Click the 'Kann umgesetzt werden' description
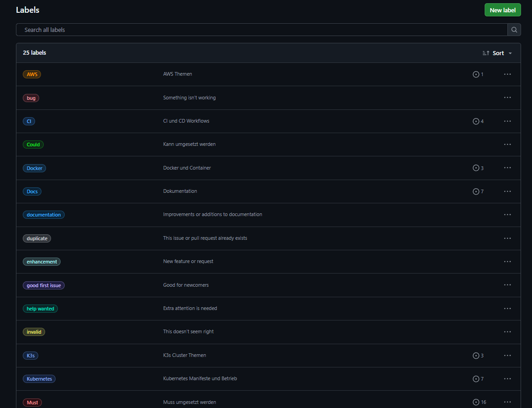The height and width of the screenshot is (408, 532). tap(189, 144)
